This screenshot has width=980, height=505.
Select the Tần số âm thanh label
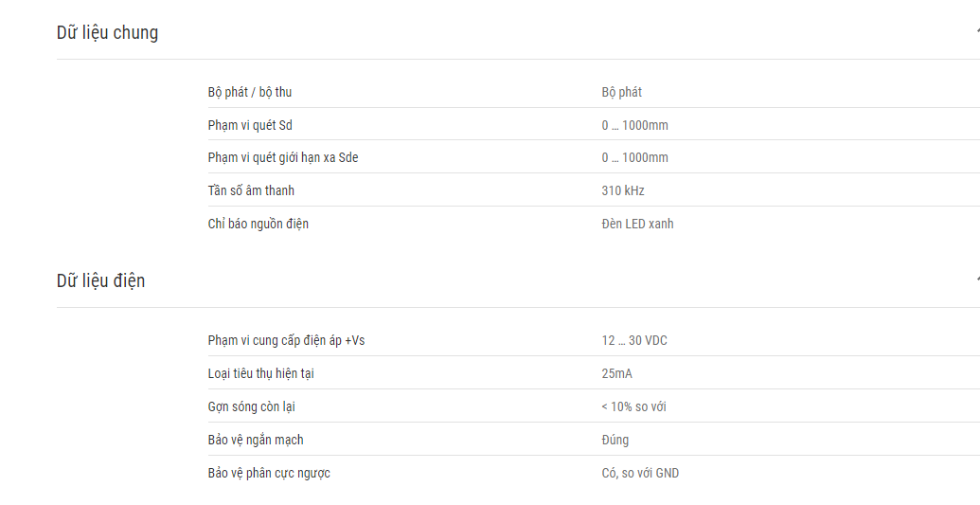coord(251,190)
